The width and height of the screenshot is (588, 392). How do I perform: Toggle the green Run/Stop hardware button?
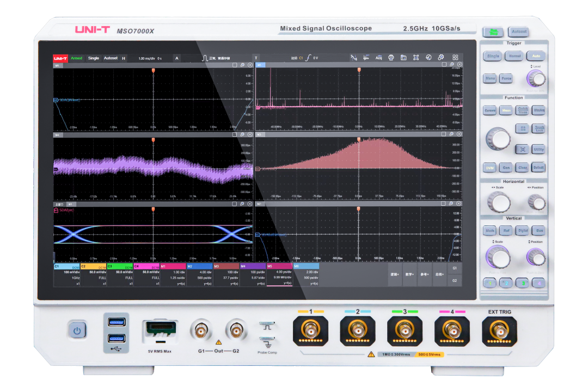click(493, 32)
